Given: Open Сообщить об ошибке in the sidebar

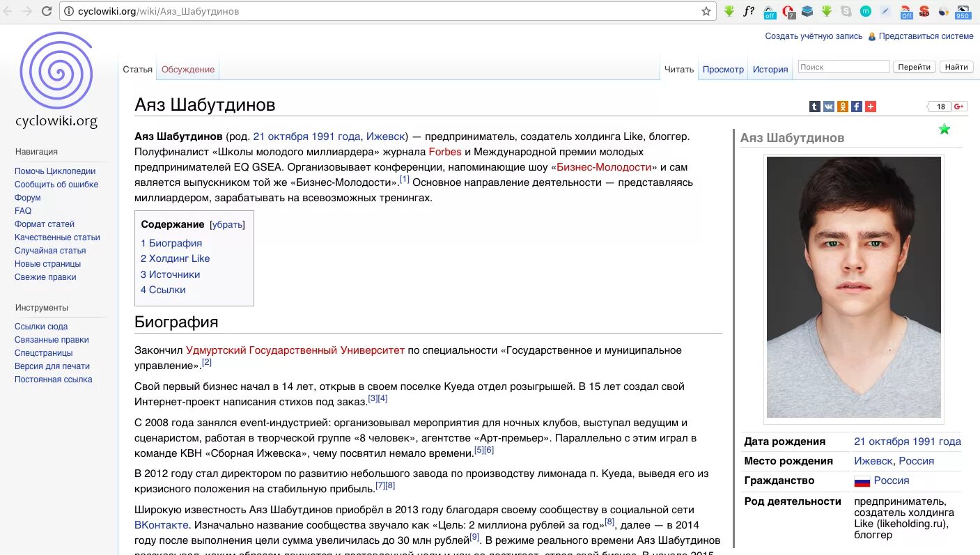Looking at the screenshot, I should (x=56, y=185).
